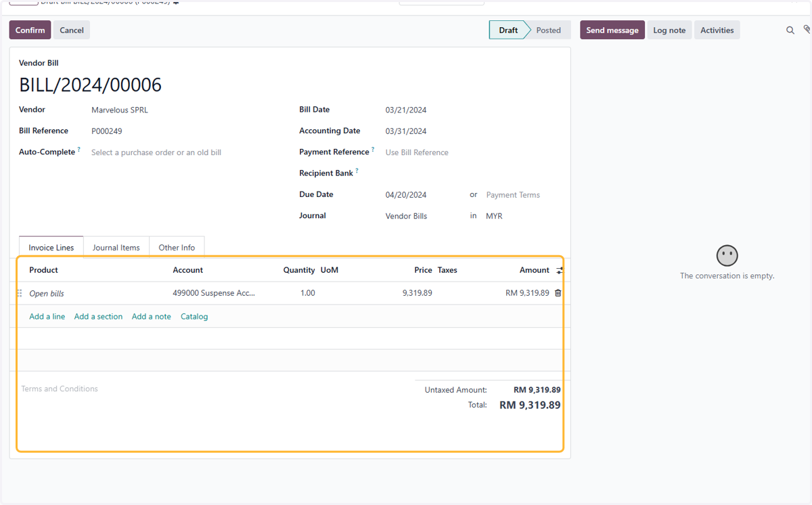Select the line amount RM 9,319.89
Viewport: 812px width, 505px height.
[527, 293]
